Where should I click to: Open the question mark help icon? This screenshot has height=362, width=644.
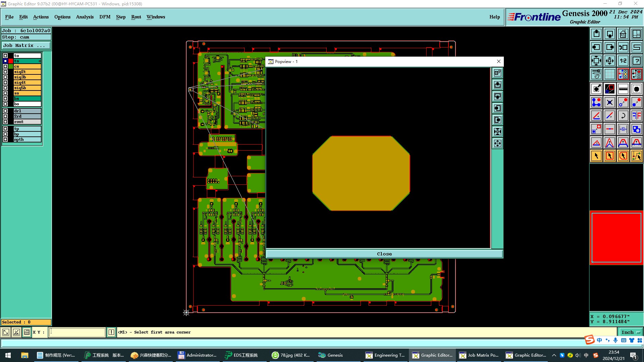[x=636, y=61]
